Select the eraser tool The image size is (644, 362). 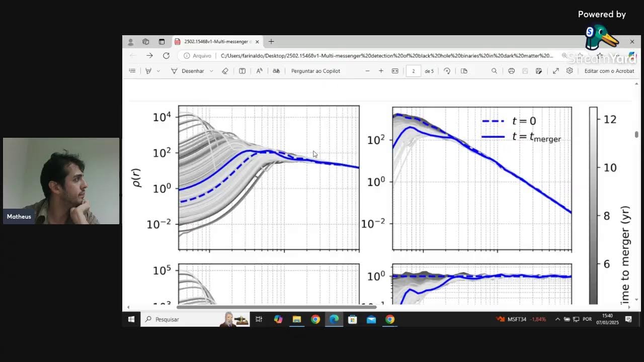[x=225, y=71]
